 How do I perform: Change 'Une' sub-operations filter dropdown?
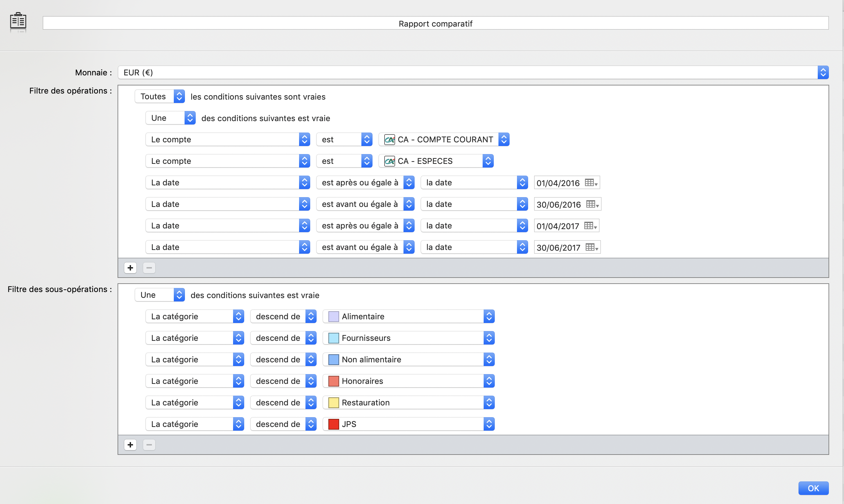[160, 295]
